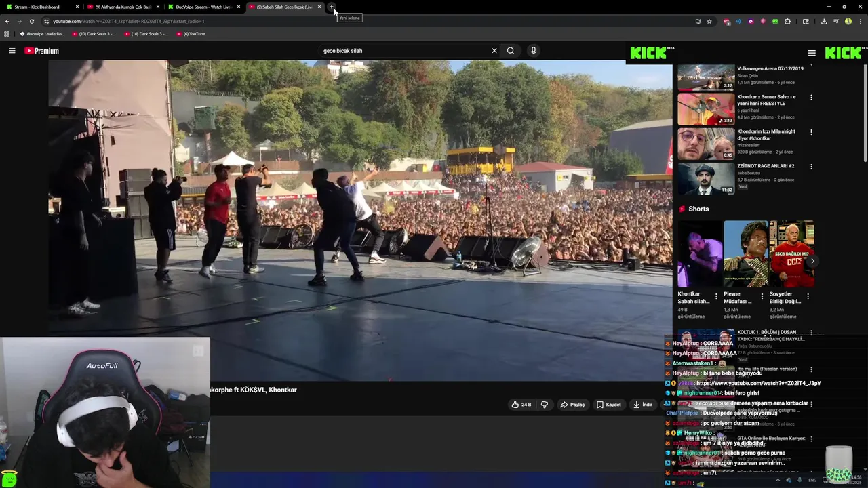Close the Sabah Silah Gece Bıçak tab

(x=319, y=7)
